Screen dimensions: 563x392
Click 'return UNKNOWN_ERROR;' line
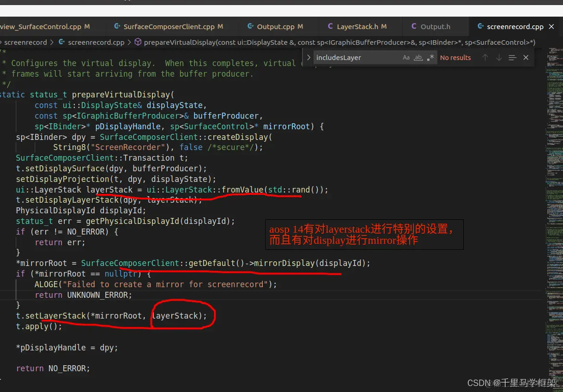(83, 295)
